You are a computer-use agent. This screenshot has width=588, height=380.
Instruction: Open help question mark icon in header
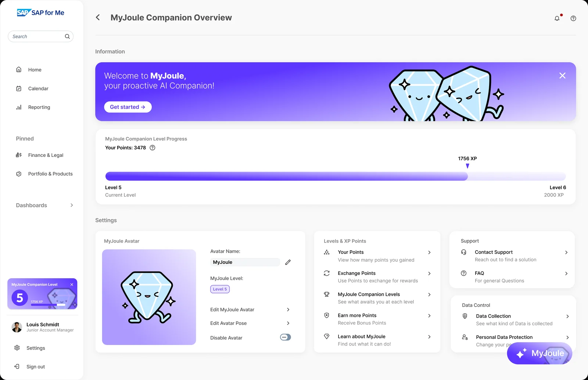pyautogui.click(x=573, y=18)
